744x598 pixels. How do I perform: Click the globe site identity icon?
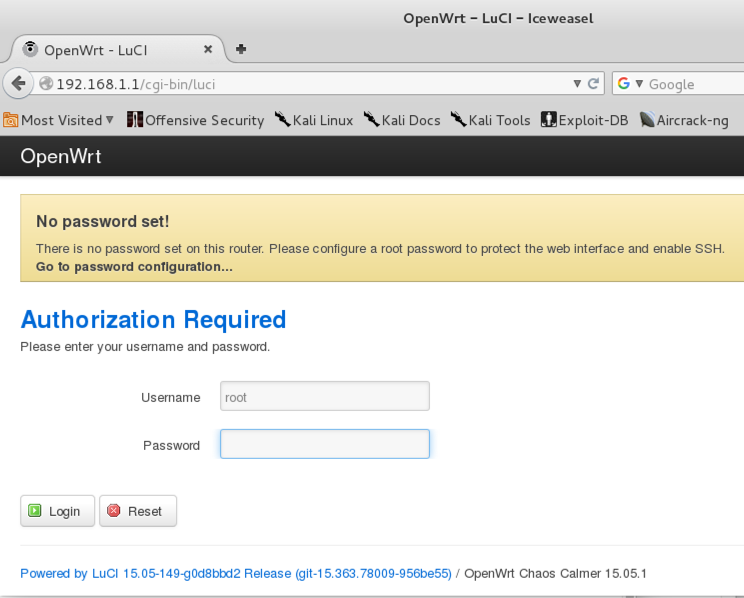pos(46,84)
